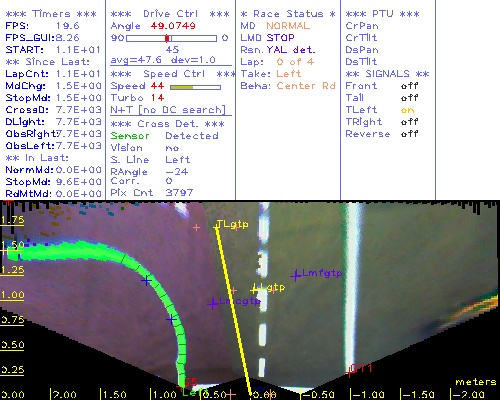Image resolution: width=500 pixels, height=400 pixels.
Task: Select the red G11 marker on white line
Action: tap(349, 372)
